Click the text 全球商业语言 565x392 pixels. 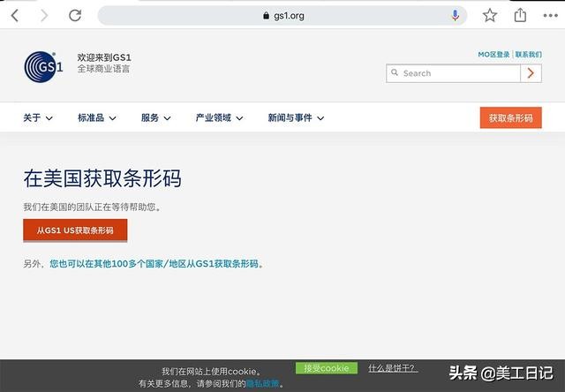[x=103, y=69]
